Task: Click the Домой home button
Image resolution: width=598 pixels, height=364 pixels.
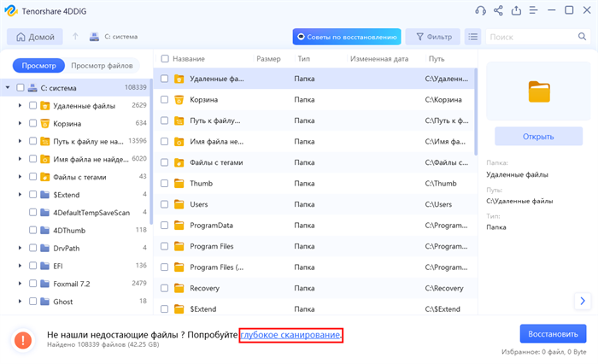Action: [x=35, y=37]
